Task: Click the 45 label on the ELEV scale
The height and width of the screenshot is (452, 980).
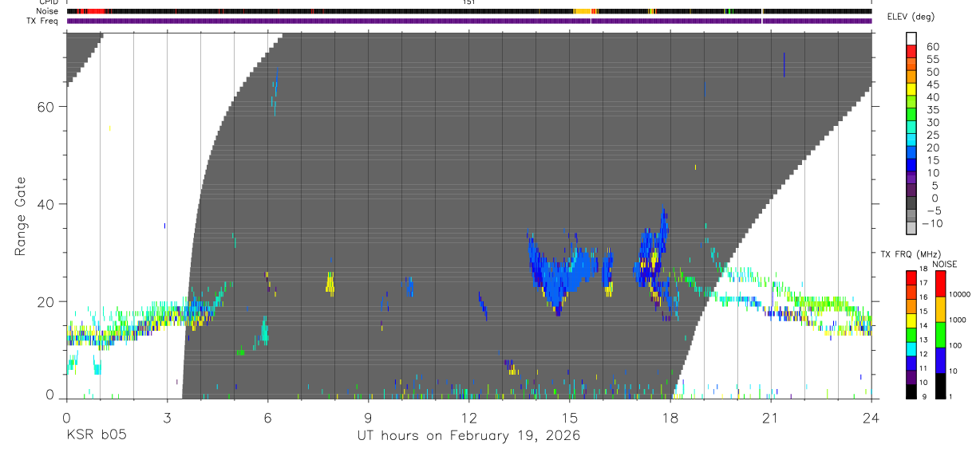Action: (932, 85)
